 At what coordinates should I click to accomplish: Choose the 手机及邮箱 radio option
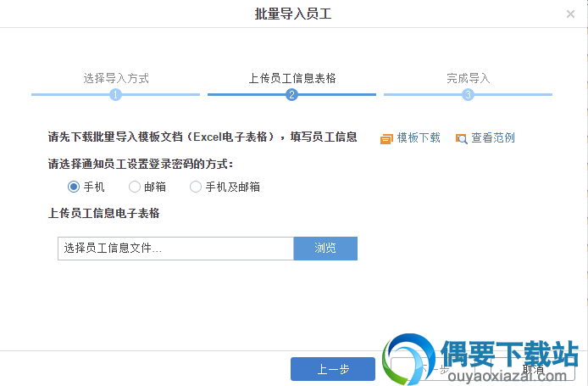click(196, 187)
